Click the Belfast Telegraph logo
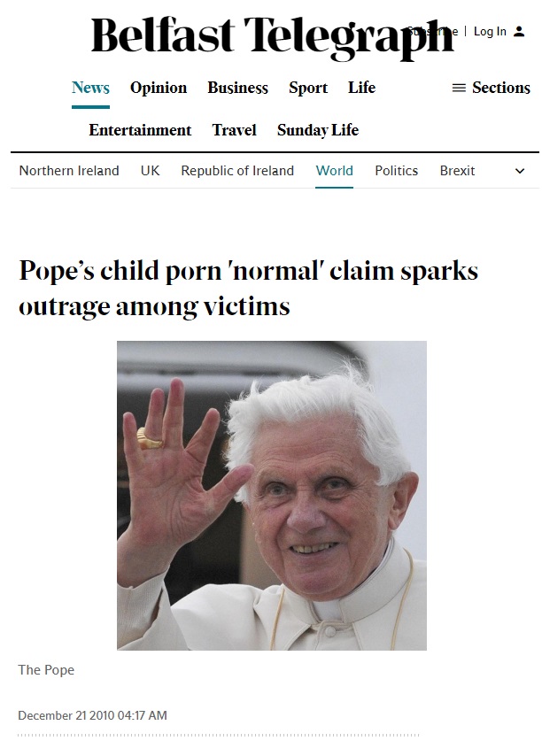This screenshot has height=756, width=542. [x=273, y=36]
